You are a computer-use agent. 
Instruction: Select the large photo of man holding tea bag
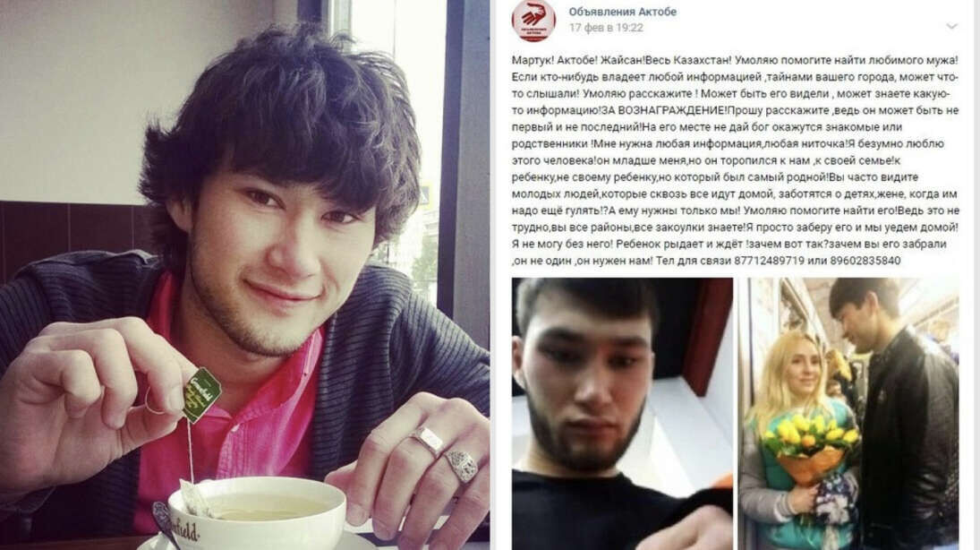click(x=244, y=275)
